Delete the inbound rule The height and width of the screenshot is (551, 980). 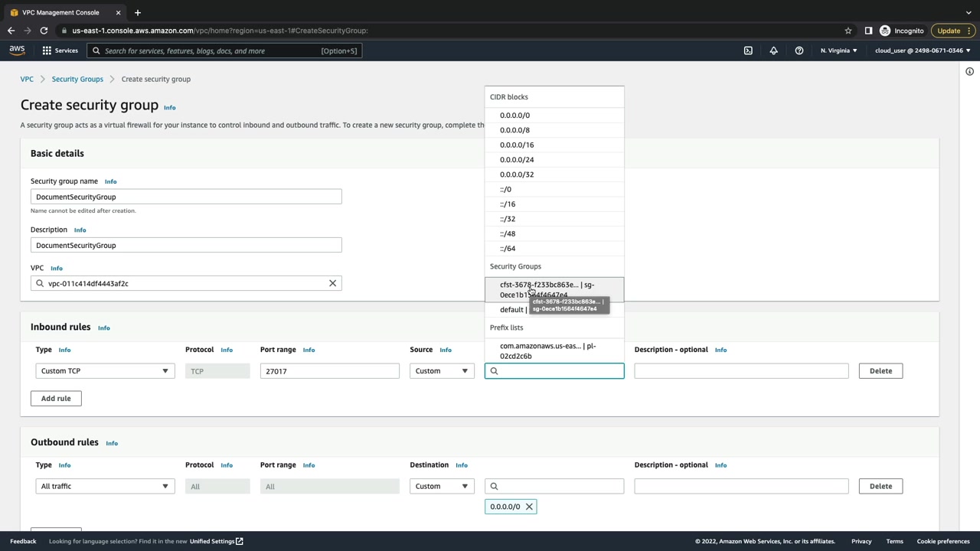[x=880, y=371]
